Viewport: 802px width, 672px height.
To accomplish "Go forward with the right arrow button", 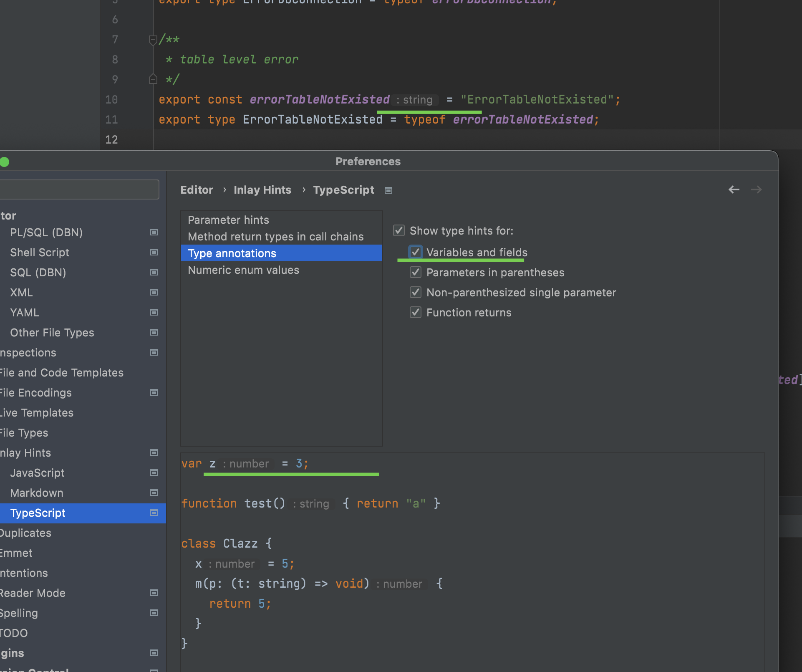I will click(x=757, y=189).
